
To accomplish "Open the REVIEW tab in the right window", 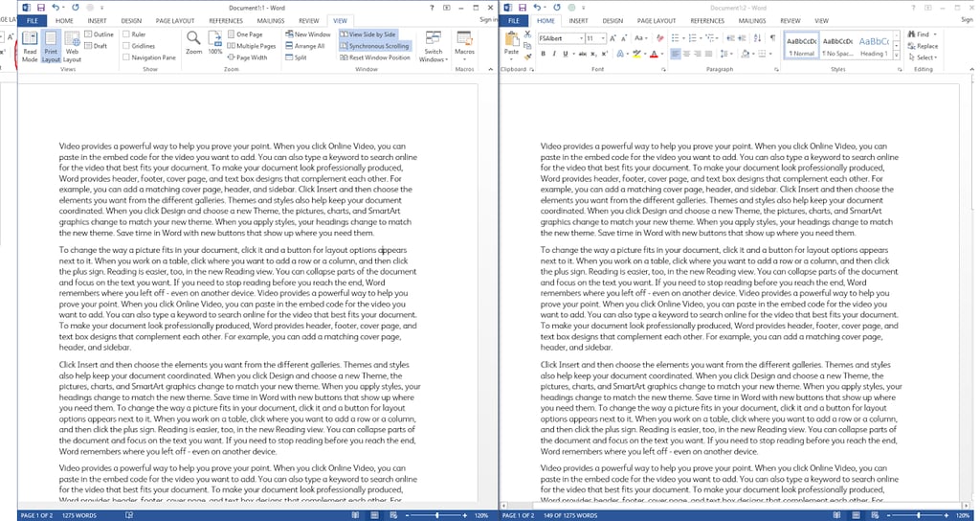I will click(x=790, y=21).
